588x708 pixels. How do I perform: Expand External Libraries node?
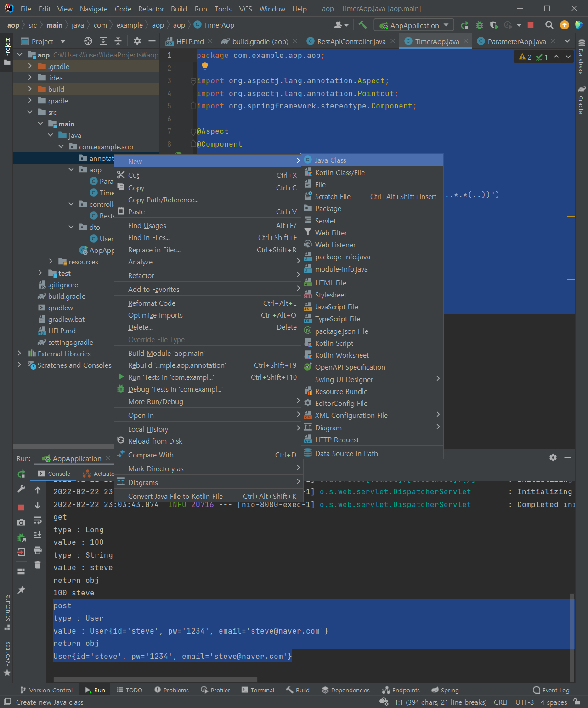pos(19,354)
